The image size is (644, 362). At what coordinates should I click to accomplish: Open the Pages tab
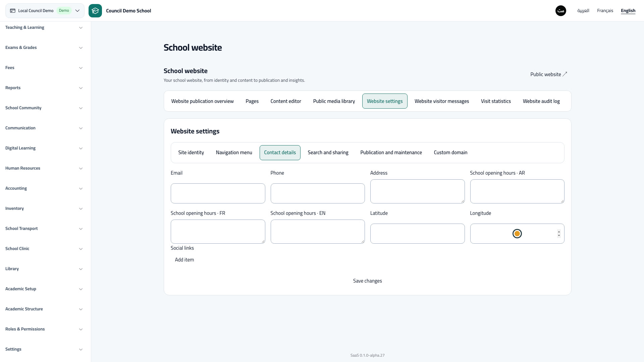pos(252,101)
